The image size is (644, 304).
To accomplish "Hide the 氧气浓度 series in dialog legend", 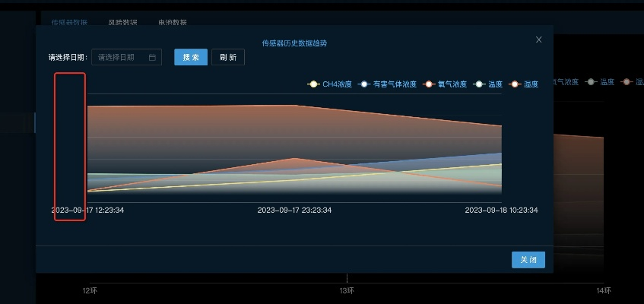I will click(445, 84).
